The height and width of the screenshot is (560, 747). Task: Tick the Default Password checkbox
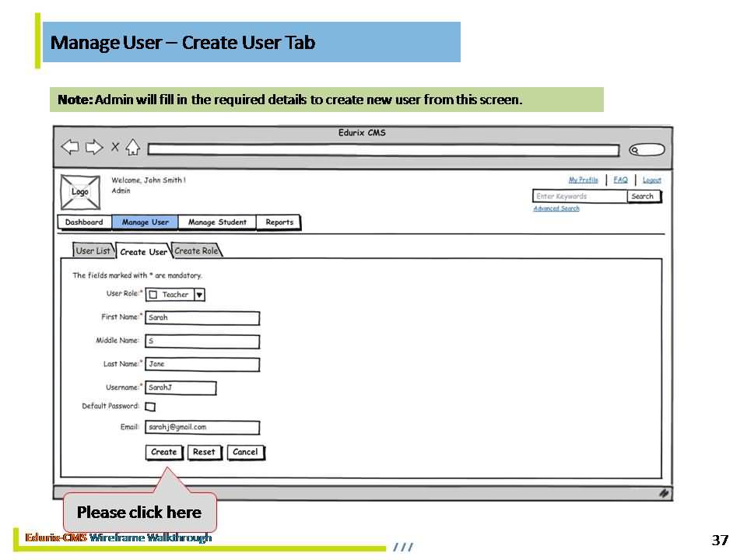coord(150,406)
